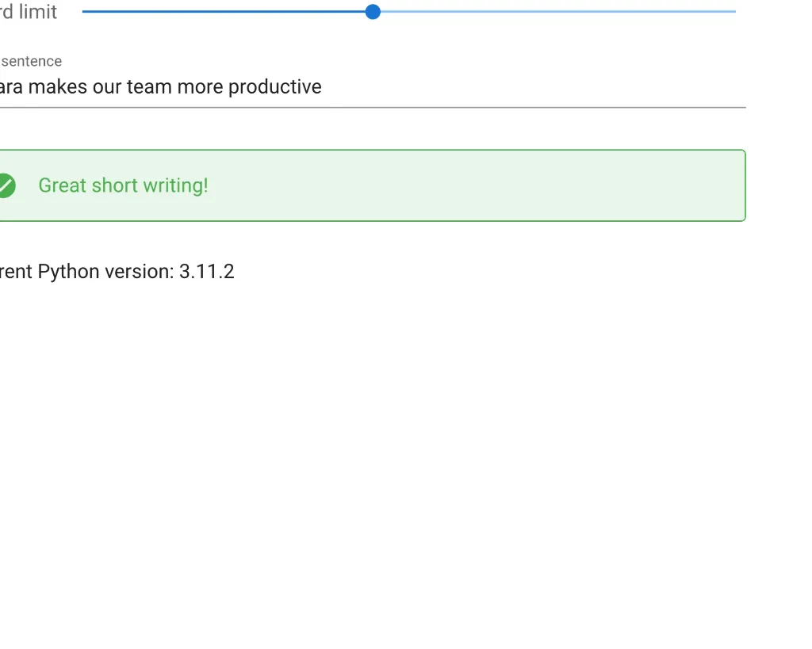
Task: Click the Python version text line
Action: [x=117, y=272]
